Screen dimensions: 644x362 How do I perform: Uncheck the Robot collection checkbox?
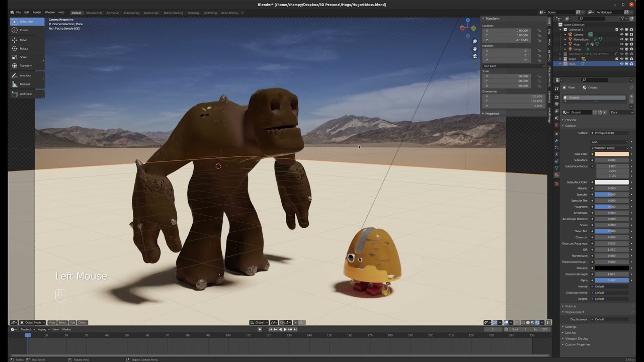pos(617,59)
